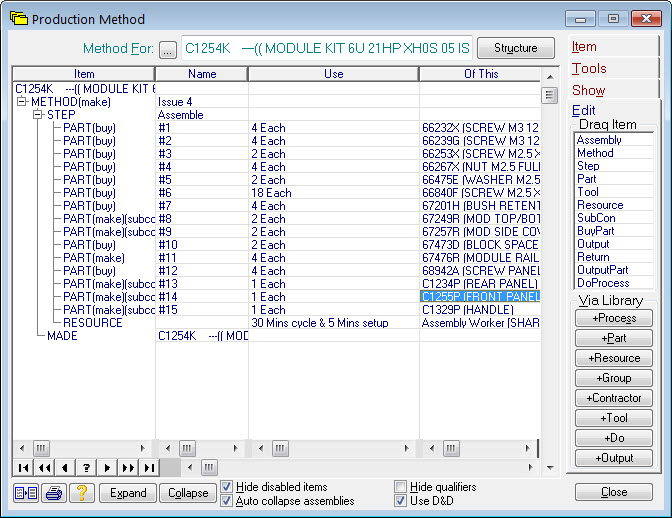
Task: Collapse the METHOD(make) tree node
Action: 21,102
